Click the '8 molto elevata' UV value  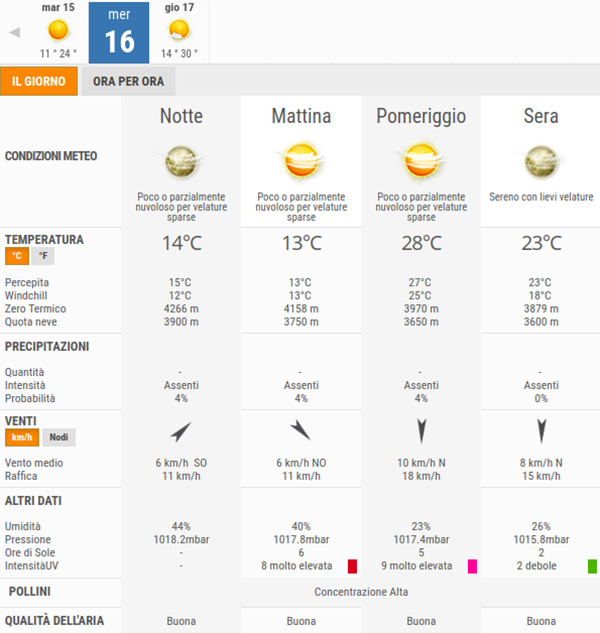click(x=296, y=566)
